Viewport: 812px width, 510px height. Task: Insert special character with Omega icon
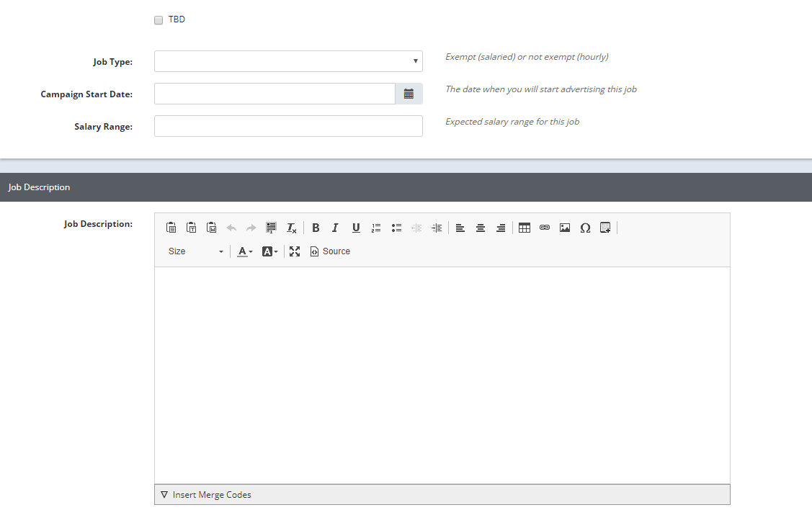pos(585,228)
